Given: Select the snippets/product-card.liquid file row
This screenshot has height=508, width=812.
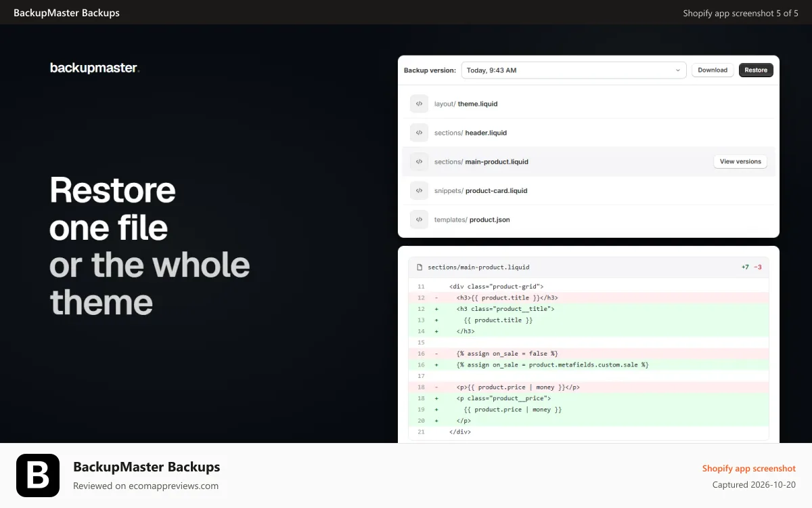Looking at the screenshot, I should (x=589, y=190).
